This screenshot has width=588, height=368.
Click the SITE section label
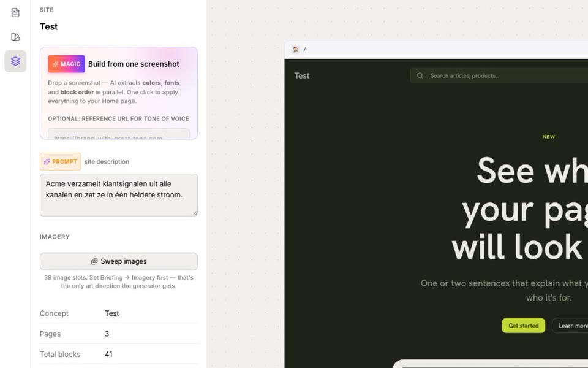[x=47, y=10]
